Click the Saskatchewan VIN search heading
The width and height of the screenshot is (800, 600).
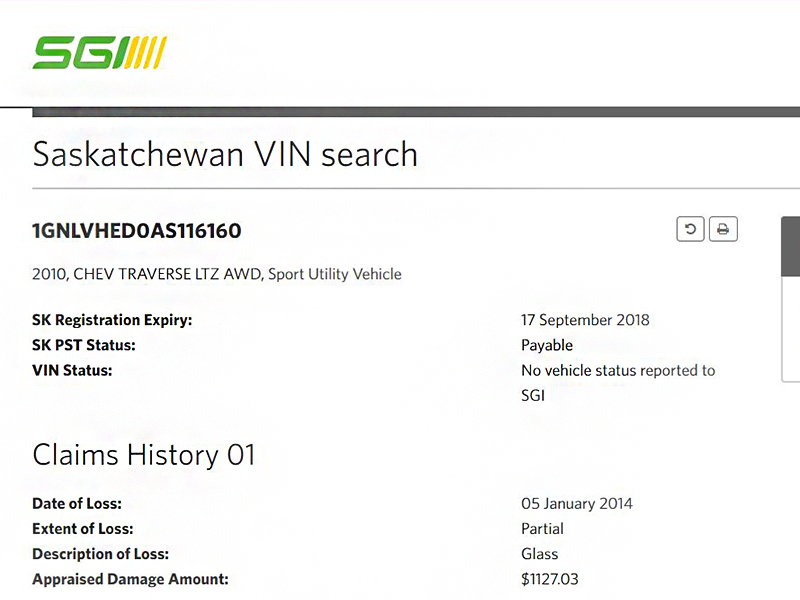(x=225, y=154)
